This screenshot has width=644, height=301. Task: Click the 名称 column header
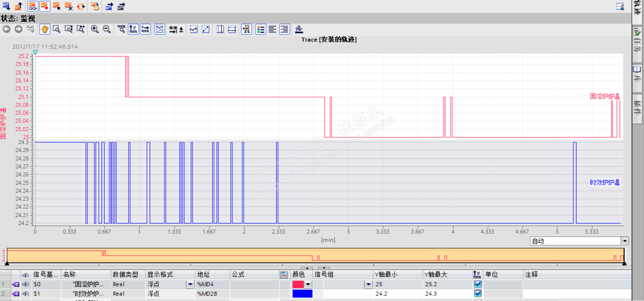click(86, 274)
